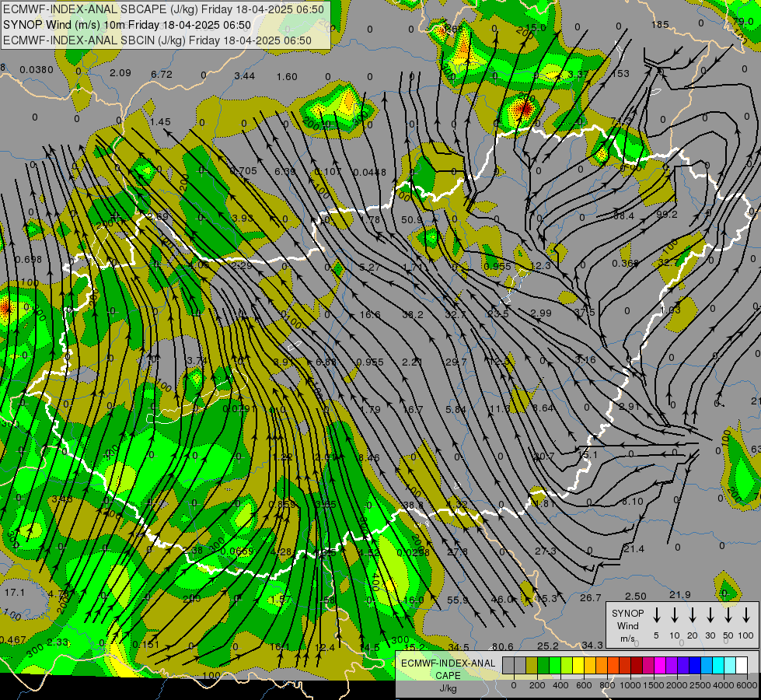Click map value 21.4
This screenshot has width=761, height=700.
click(634, 549)
